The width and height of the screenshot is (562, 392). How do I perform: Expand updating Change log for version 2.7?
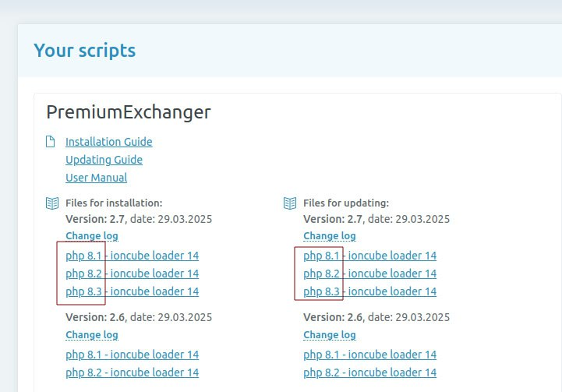[329, 235]
